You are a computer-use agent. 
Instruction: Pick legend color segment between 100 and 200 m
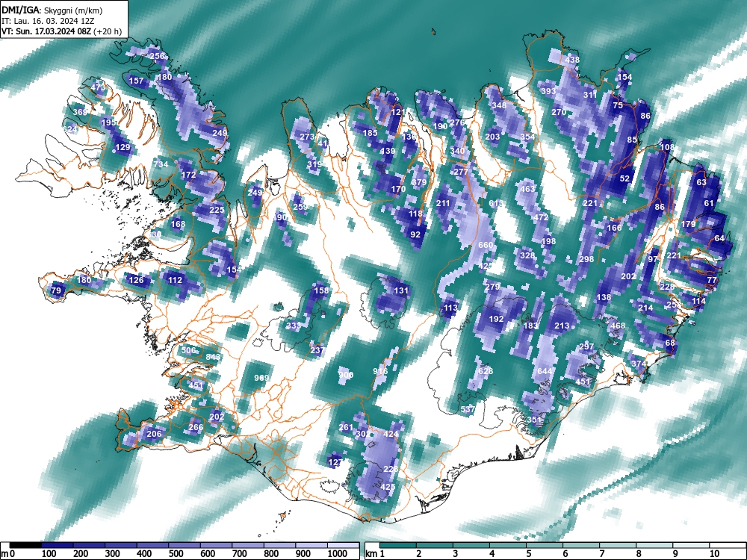point(58,546)
